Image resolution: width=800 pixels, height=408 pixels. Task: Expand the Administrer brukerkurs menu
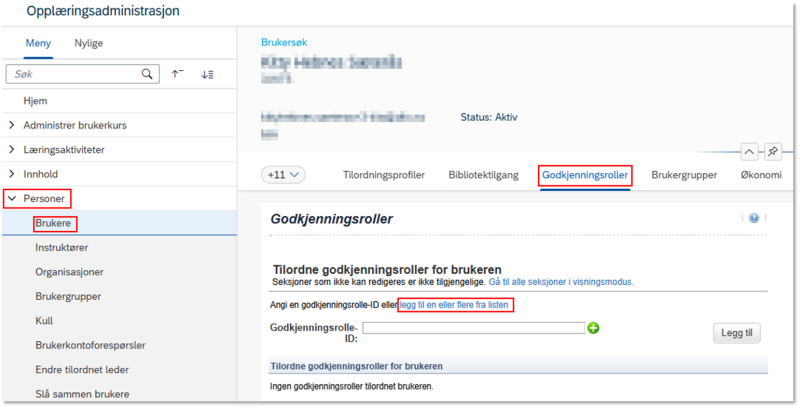click(12, 125)
